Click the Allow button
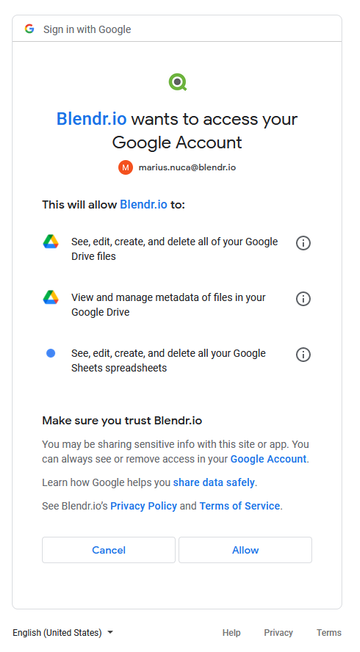This screenshot has width=360, height=652. (x=245, y=550)
